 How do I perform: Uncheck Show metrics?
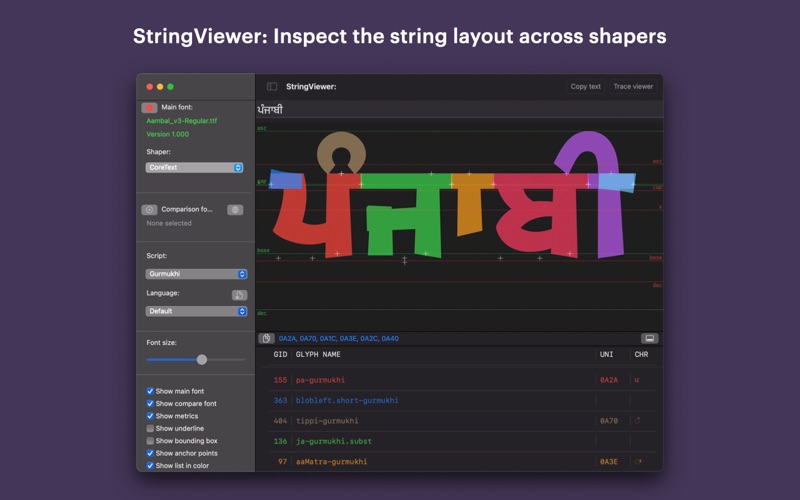point(150,416)
